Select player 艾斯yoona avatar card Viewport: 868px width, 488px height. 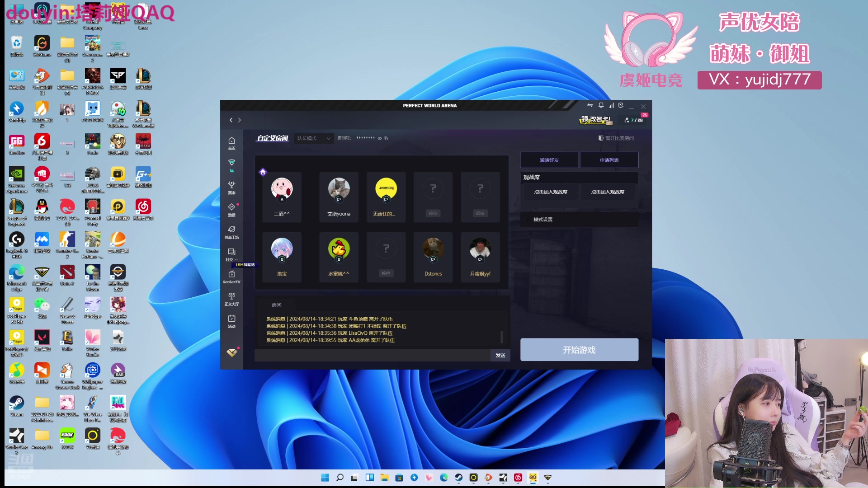339,197
